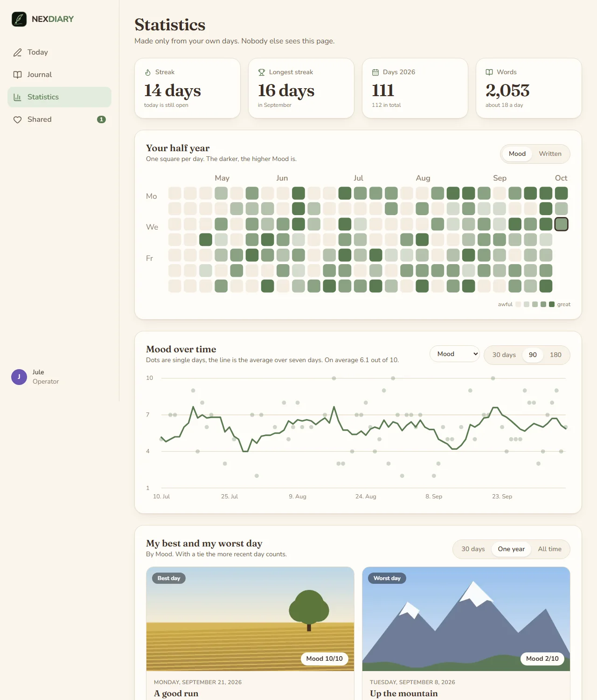Viewport: 597px width, 700px height.
Task: Click the 2,053 words card
Action: point(529,88)
